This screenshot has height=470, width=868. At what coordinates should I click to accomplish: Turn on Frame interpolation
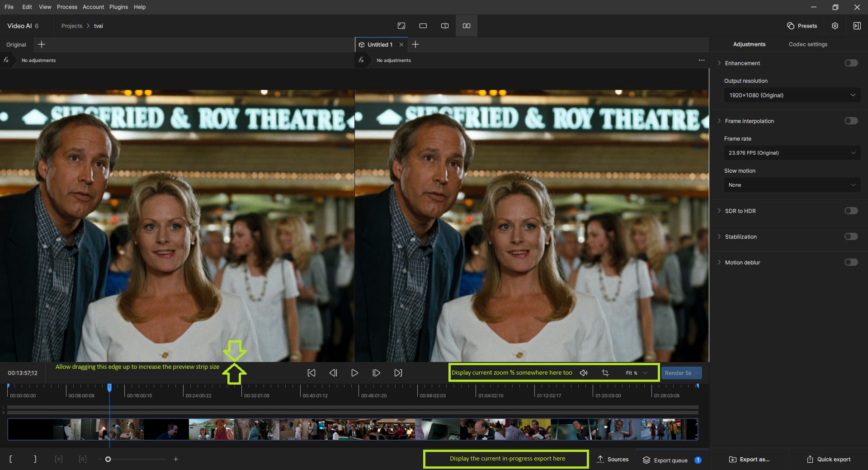851,121
